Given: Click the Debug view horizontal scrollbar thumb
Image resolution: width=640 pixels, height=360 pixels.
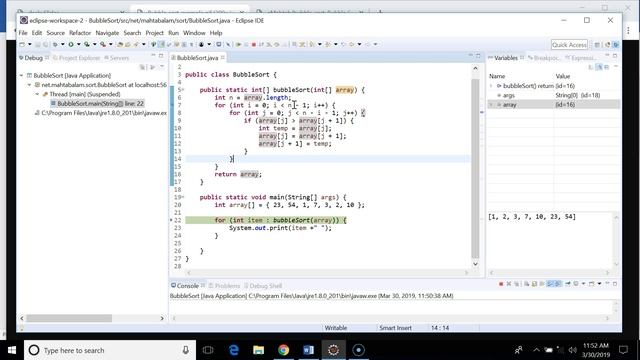Looking at the screenshot, I should pos(69,318).
